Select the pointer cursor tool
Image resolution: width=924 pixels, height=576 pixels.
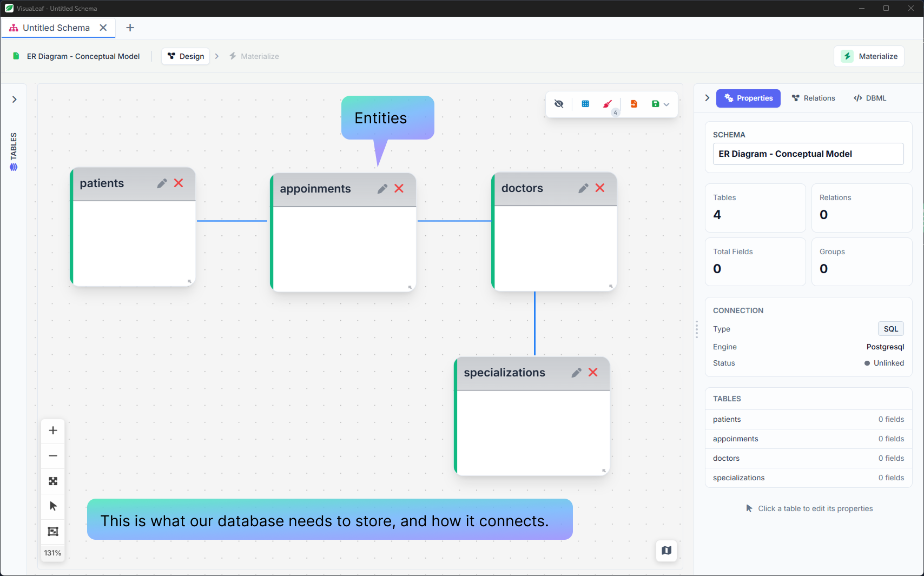click(x=53, y=506)
